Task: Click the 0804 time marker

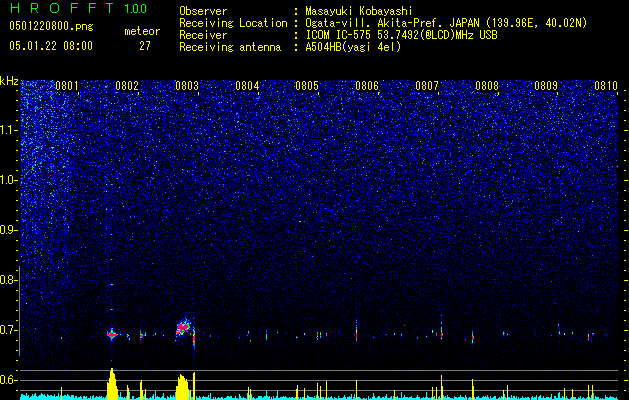Action: pyautogui.click(x=247, y=86)
